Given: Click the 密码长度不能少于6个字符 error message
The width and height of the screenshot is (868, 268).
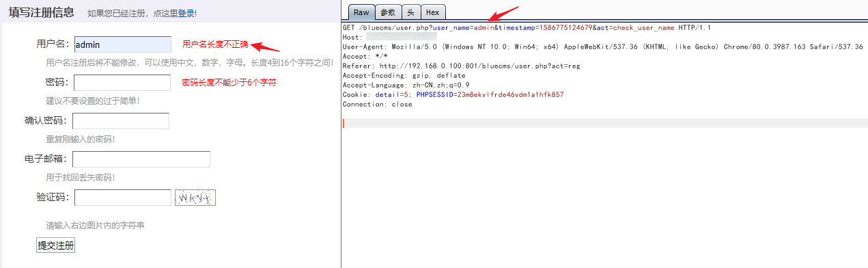Looking at the screenshot, I should click(229, 83).
